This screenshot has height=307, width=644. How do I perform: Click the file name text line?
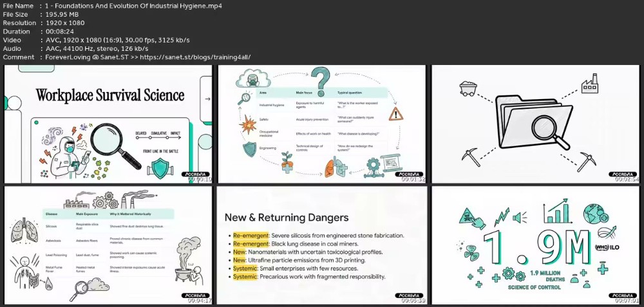point(113,6)
